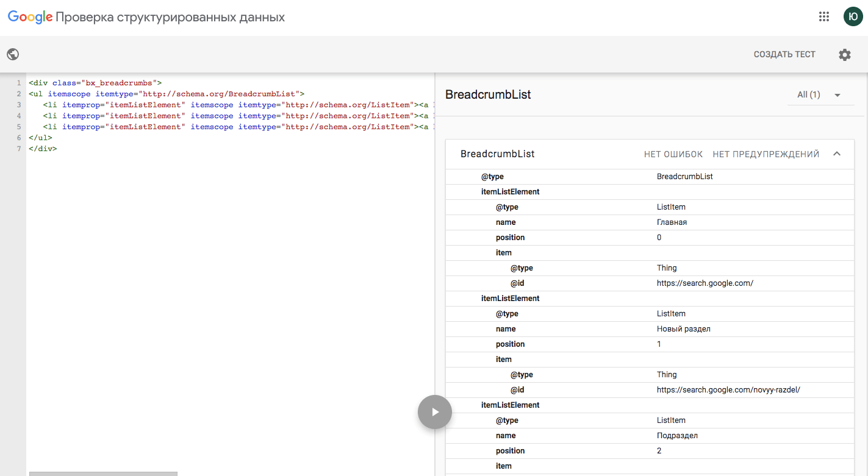
Task: Click line number 3 in the gutter
Action: point(19,105)
